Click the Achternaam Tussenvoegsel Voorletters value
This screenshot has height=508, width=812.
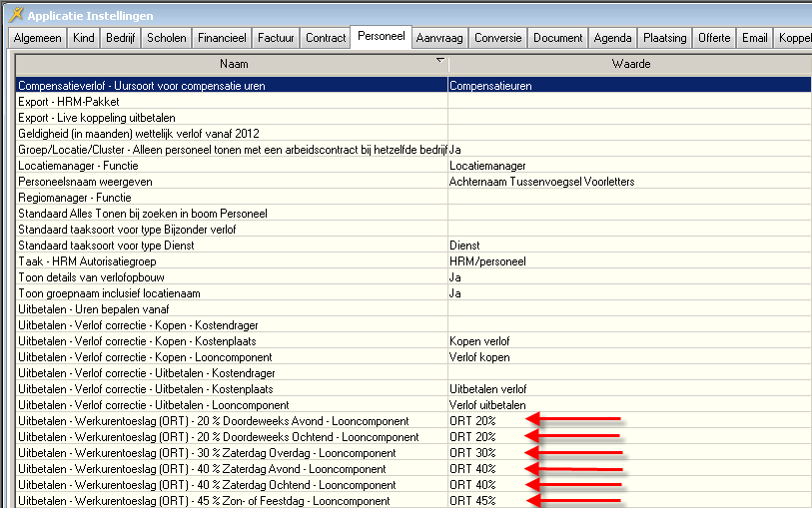click(541, 182)
